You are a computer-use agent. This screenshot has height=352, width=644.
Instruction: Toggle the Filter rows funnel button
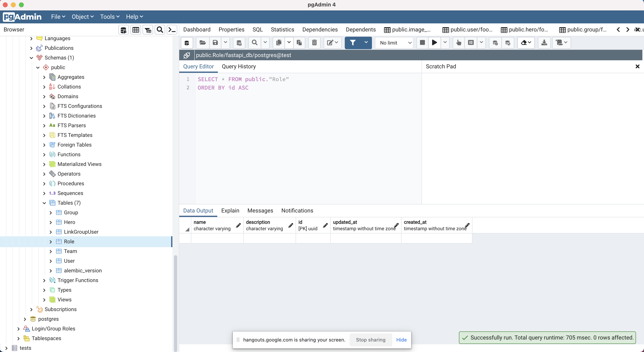pyautogui.click(x=352, y=43)
